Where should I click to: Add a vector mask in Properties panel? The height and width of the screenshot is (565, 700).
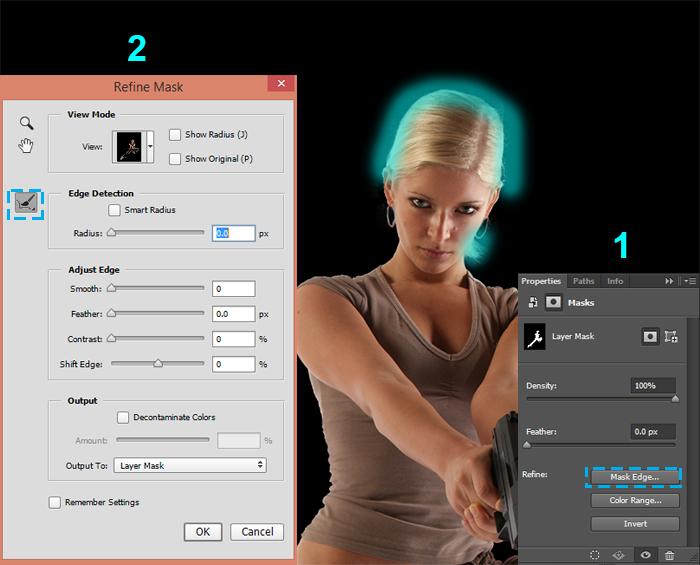pos(671,337)
